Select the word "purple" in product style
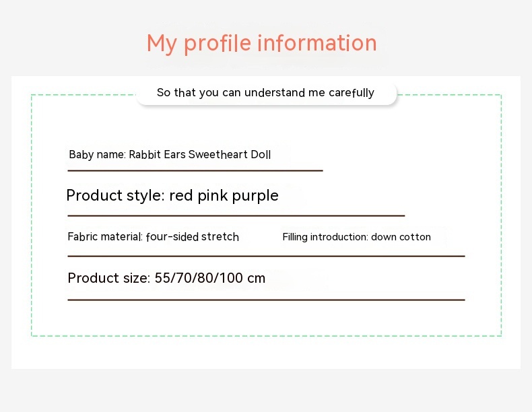 (255, 196)
